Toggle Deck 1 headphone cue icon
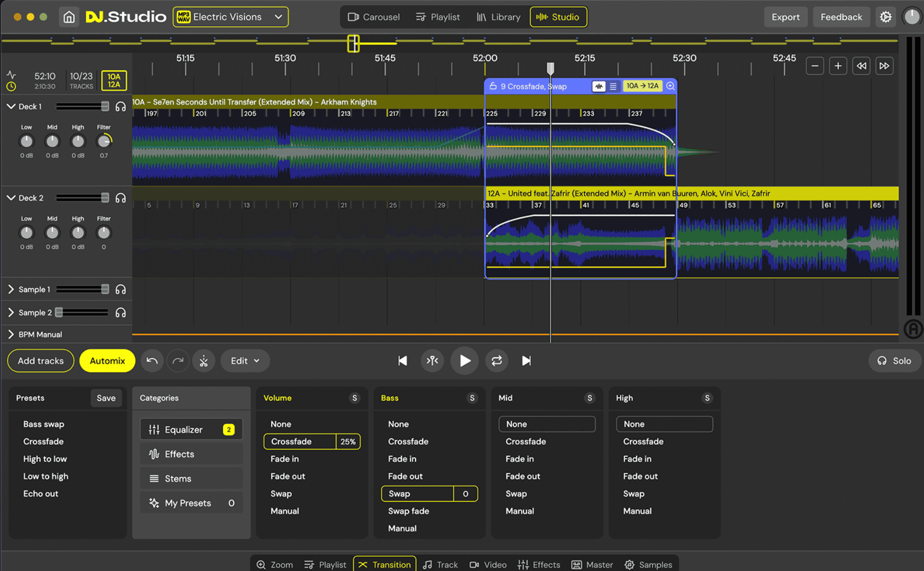924x571 pixels. (121, 107)
